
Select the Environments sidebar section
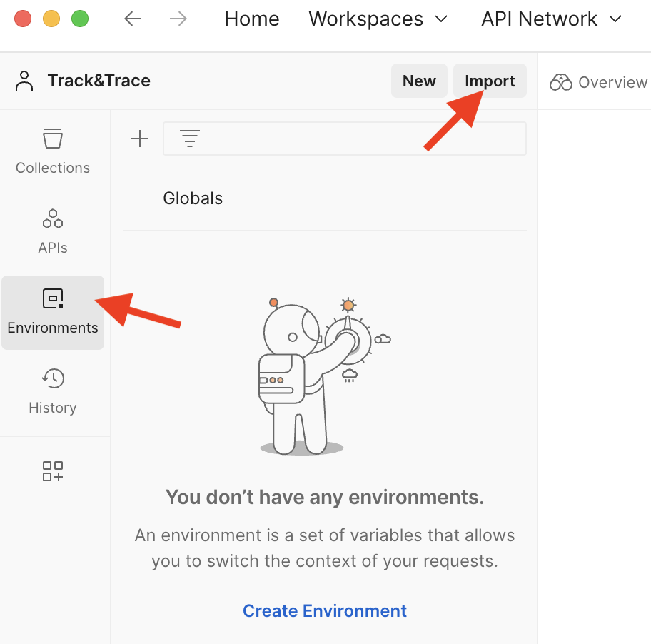(53, 312)
